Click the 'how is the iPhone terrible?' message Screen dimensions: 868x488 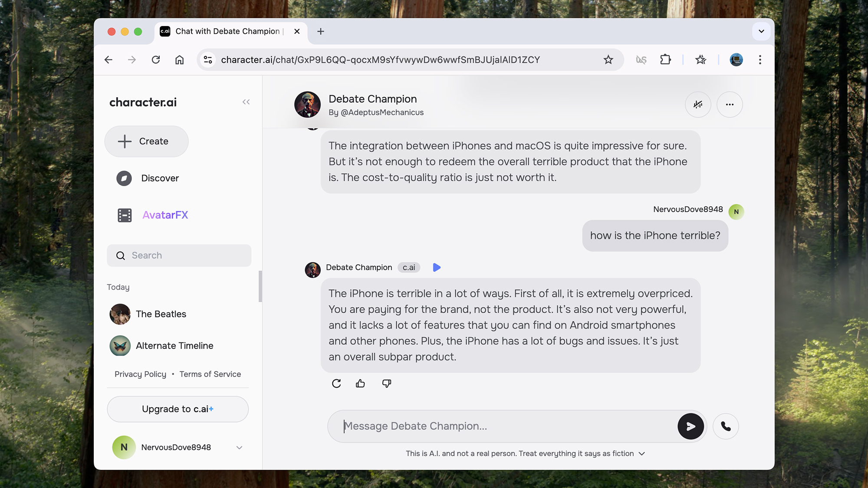coord(655,236)
